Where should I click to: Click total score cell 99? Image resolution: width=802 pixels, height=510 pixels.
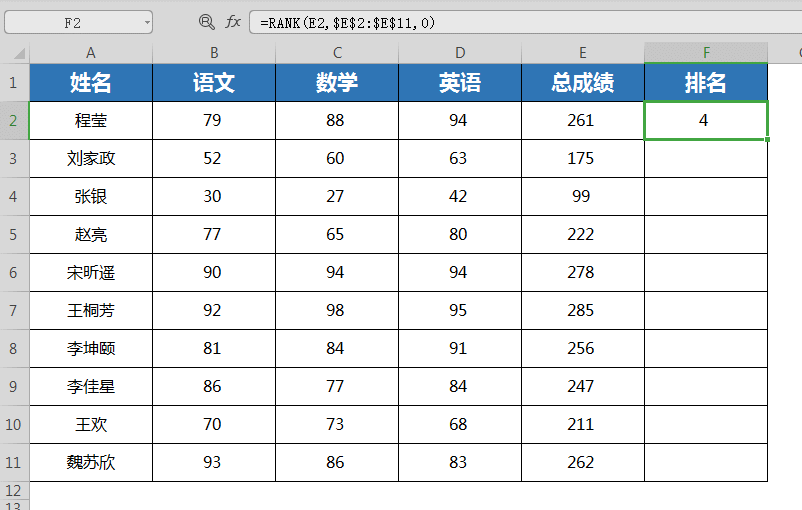coord(583,196)
